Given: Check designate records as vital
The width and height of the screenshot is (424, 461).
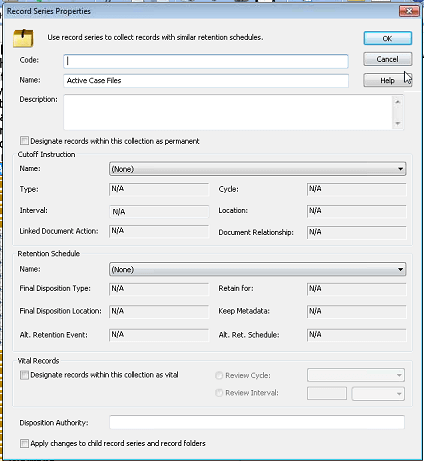Looking at the screenshot, I should [24, 375].
